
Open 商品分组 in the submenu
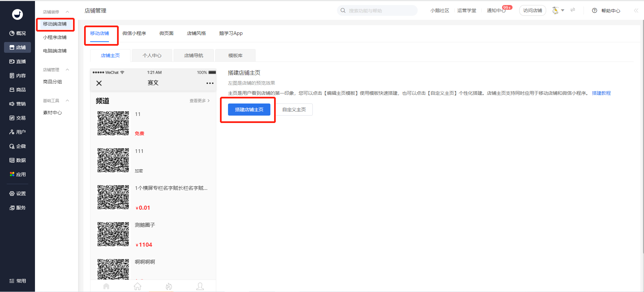52,82
